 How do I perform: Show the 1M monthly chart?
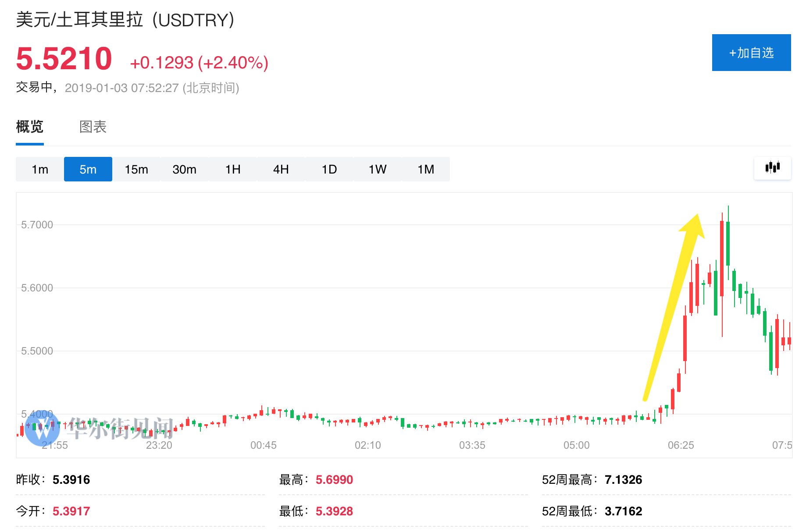425,169
